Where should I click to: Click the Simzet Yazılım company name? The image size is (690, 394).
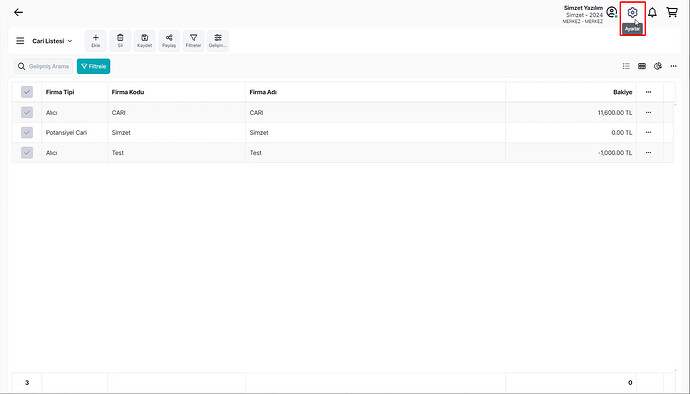[x=583, y=8]
